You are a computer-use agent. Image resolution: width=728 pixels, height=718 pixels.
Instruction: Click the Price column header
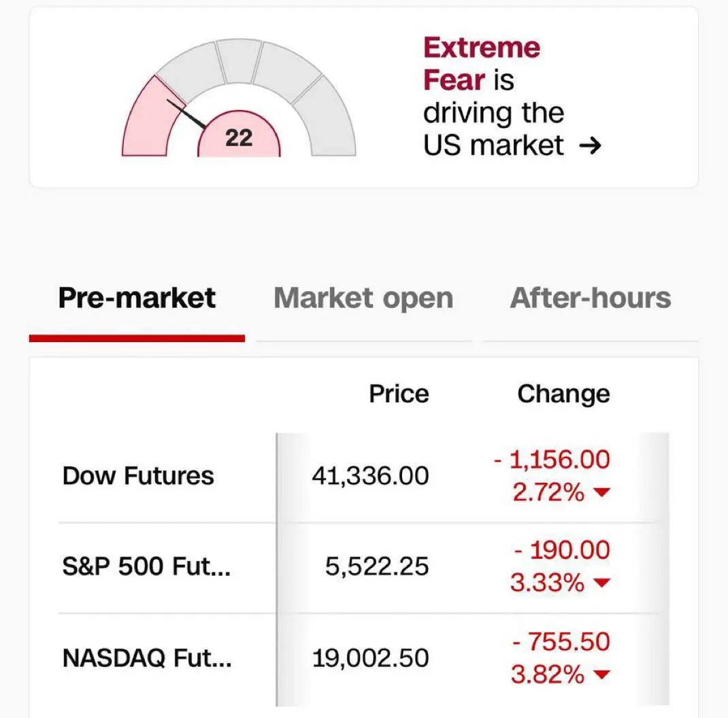coord(399,394)
